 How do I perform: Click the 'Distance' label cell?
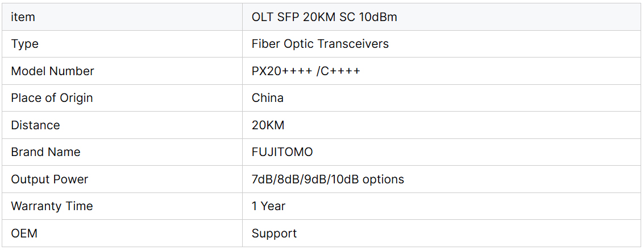point(35,125)
